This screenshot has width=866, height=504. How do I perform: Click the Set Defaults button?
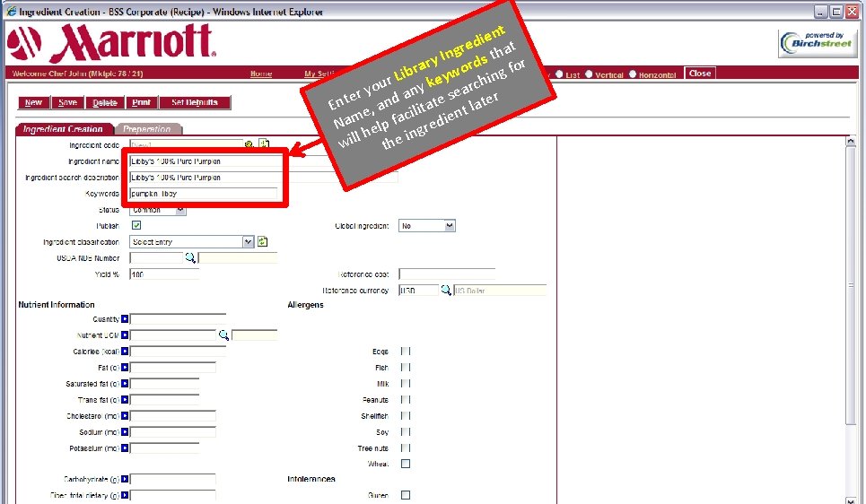[x=195, y=102]
